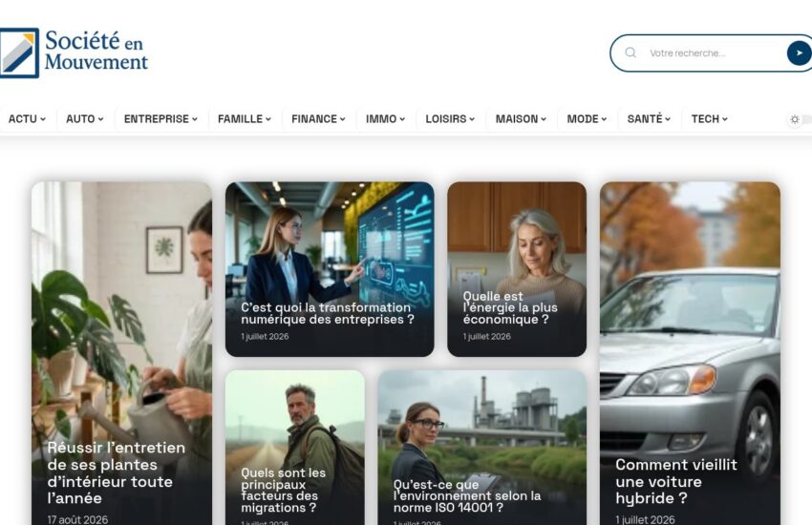Screen dimensions: 812x525
Task: Open article 'Réussir l'entretien de ses plantes d'intérieur'
Action: (x=116, y=472)
